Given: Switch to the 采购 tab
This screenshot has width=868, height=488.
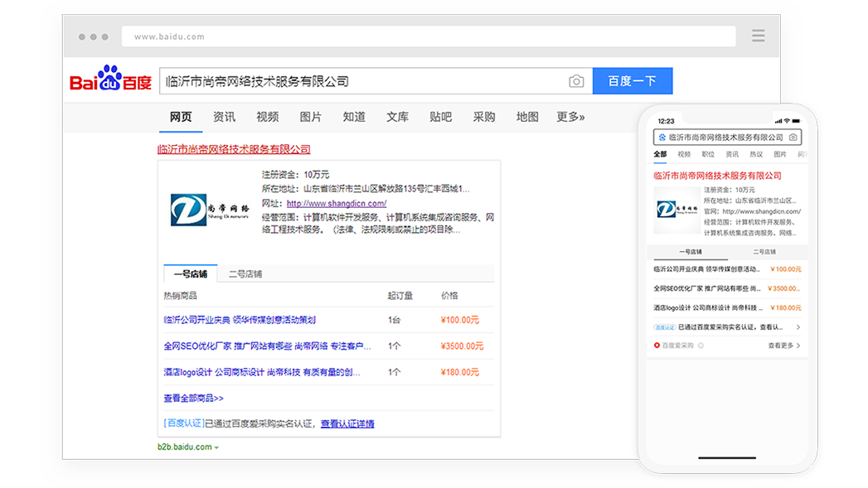Looking at the screenshot, I should click(483, 117).
